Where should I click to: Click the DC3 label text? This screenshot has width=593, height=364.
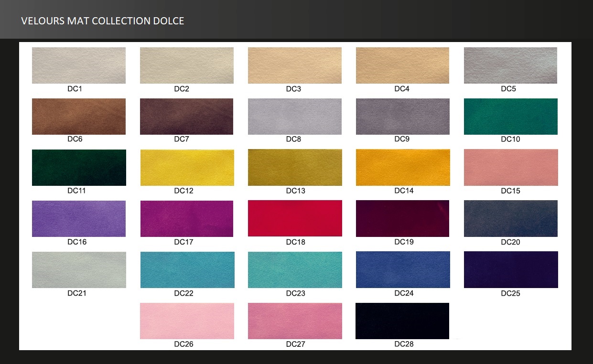pos(293,89)
